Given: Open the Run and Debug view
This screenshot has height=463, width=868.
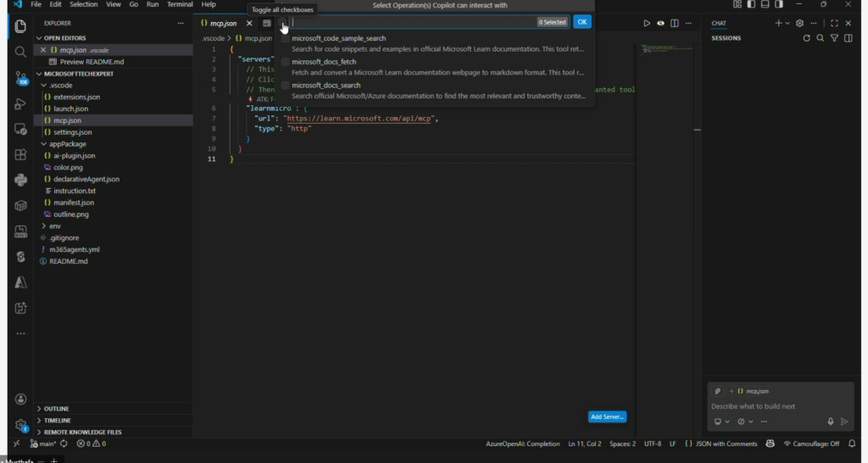Looking at the screenshot, I should click(20, 104).
